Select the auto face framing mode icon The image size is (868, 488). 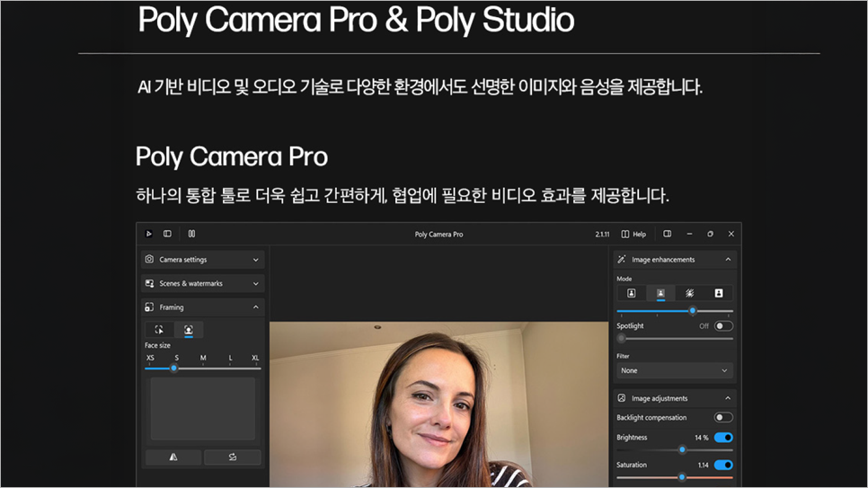tap(189, 330)
